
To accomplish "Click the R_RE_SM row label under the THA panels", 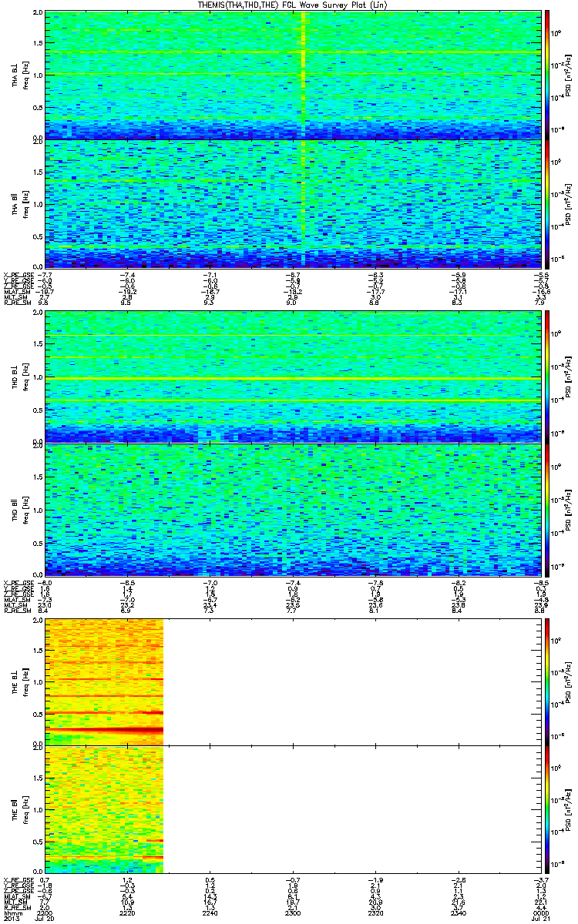I will (16, 304).
